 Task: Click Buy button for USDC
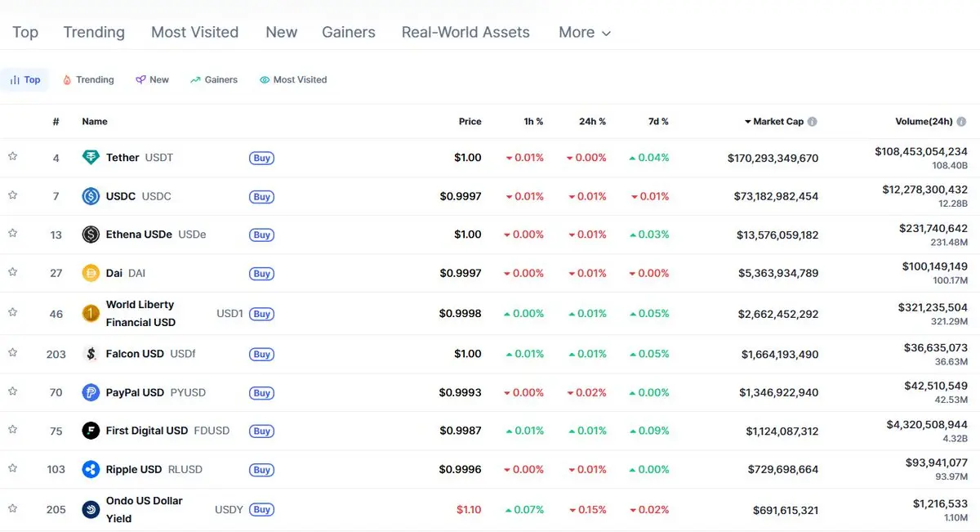(261, 197)
